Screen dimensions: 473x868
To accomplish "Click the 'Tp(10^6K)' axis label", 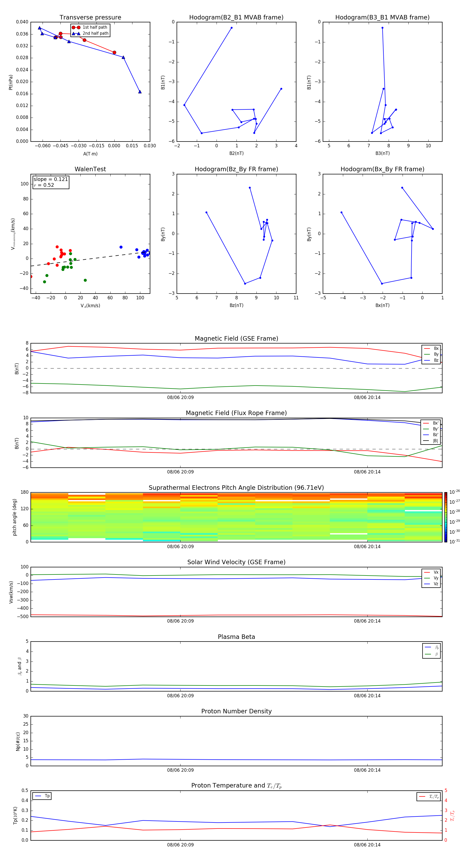I will (15, 815).
